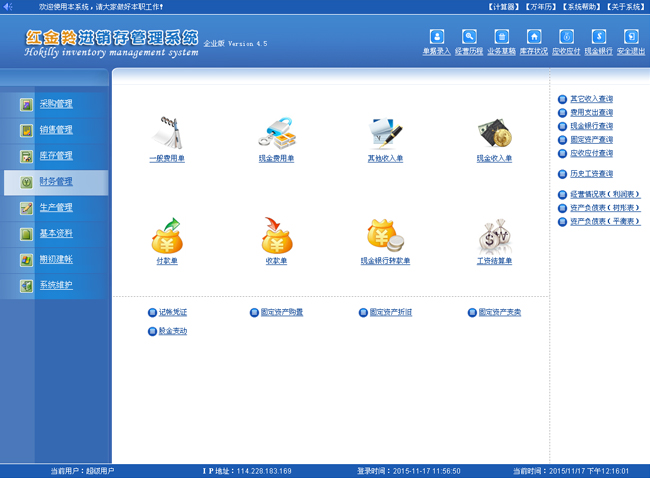Click the 库存状况 home icon in toolbar
This screenshot has height=478, width=650.
pos(533,38)
